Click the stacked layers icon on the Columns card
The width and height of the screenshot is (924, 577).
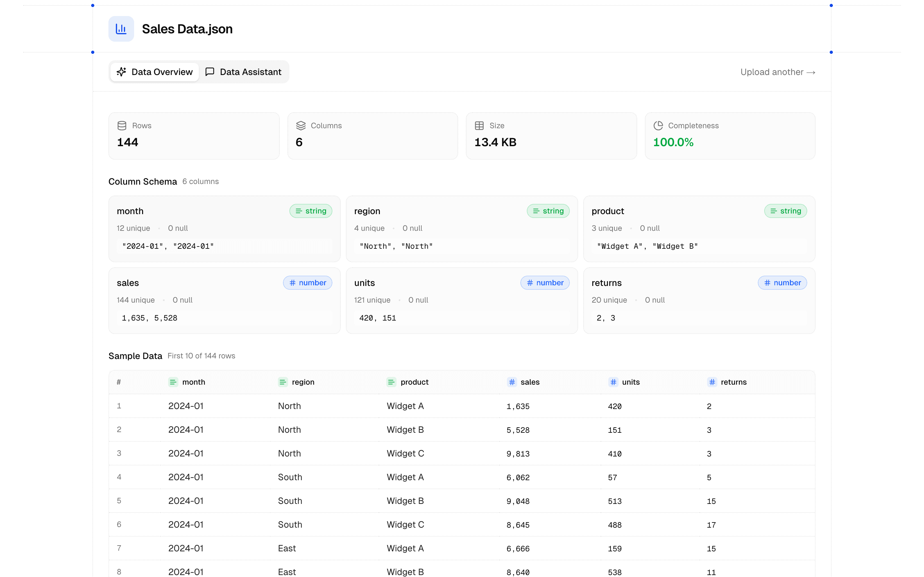[x=301, y=125]
